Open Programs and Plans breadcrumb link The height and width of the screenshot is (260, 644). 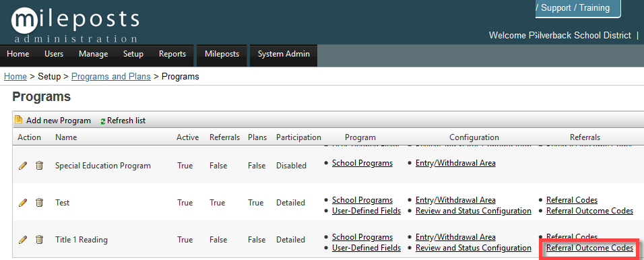[111, 76]
